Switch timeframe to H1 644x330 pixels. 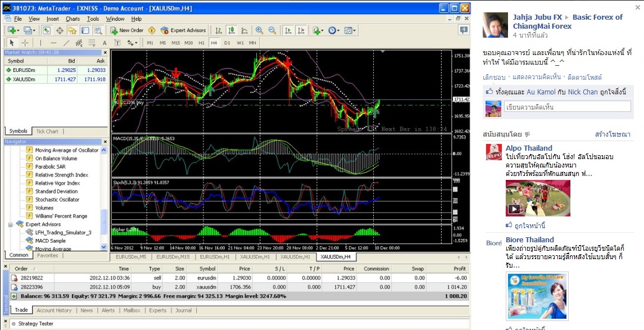[x=201, y=43]
